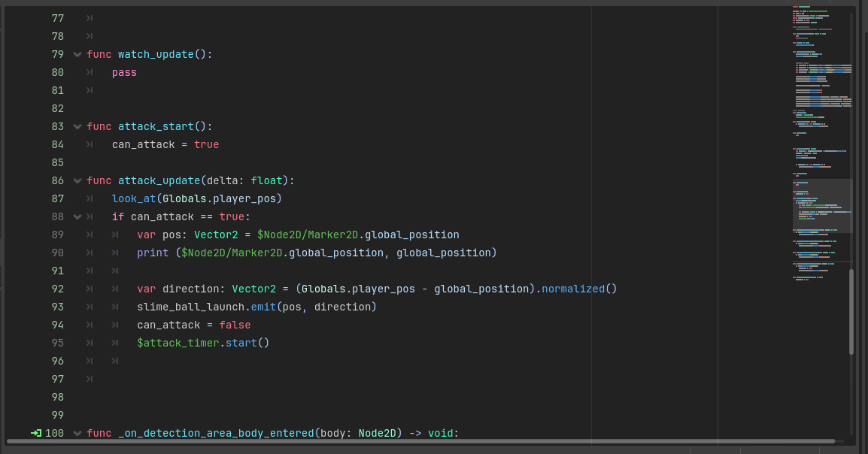
Task: Click 'start' method on line 95
Action: click(241, 343)
